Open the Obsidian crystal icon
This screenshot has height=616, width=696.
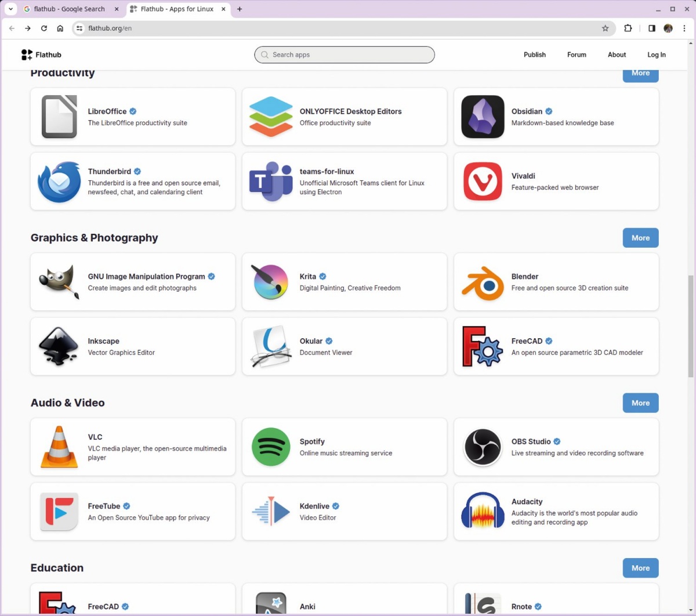tap(483, 117)
